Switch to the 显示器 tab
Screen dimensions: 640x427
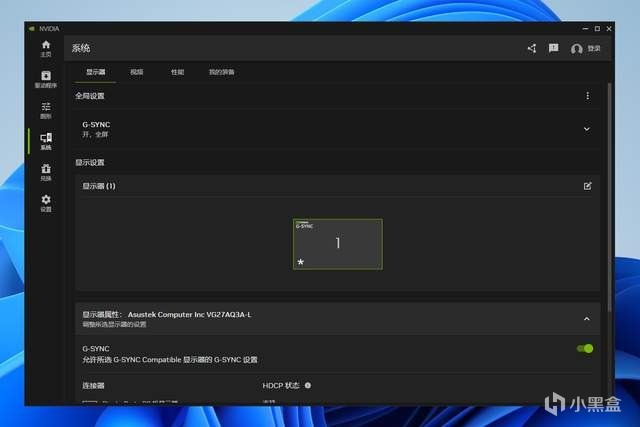[x=96, y=72]
